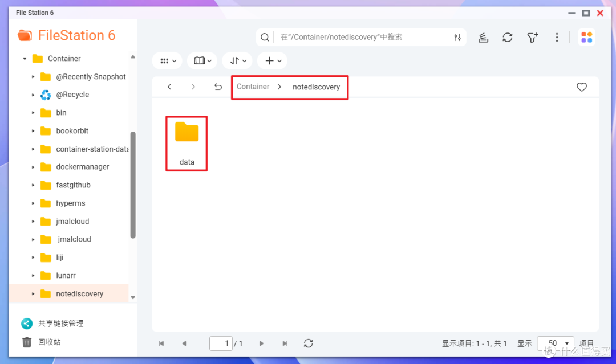Open view mode grid dropdown

168,61
